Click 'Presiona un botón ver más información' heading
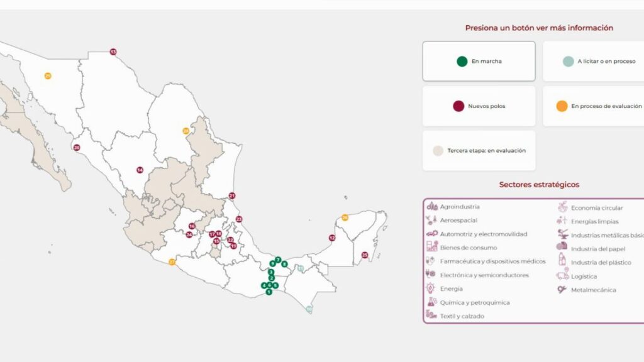 click(x=539, y=28)
